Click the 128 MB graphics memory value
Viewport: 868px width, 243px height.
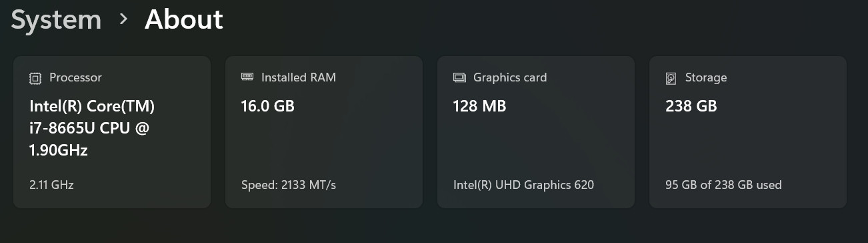pos(479,105)
